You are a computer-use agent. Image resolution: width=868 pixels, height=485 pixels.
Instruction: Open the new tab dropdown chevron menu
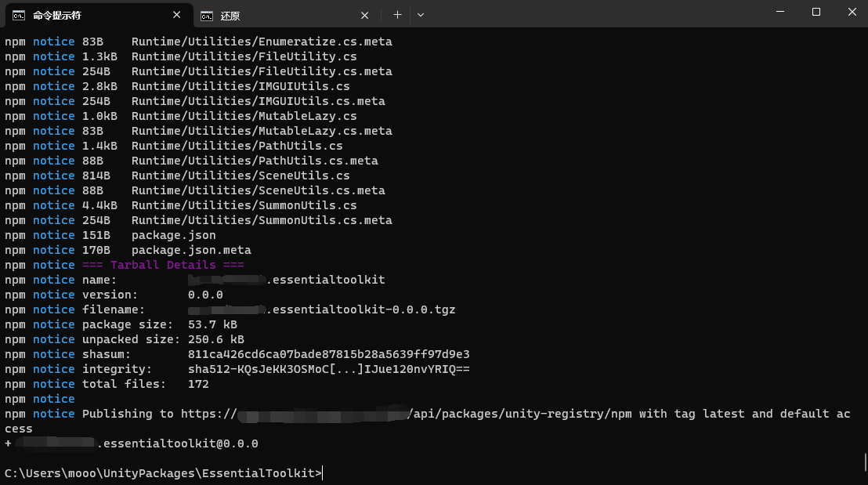pos(420,15)
